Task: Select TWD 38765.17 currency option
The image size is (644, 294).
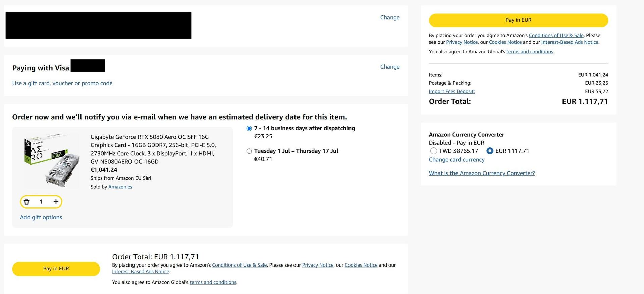Action: [x=433, y=151]
